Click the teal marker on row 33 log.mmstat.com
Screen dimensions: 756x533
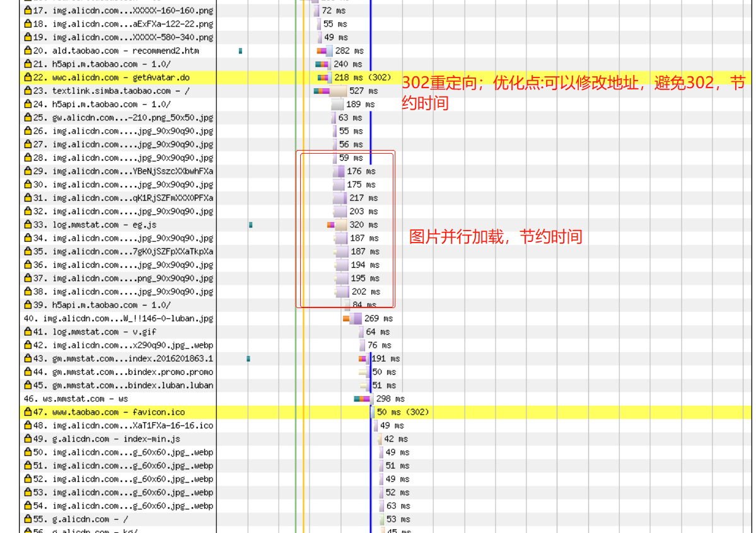[x=251, y=224]
